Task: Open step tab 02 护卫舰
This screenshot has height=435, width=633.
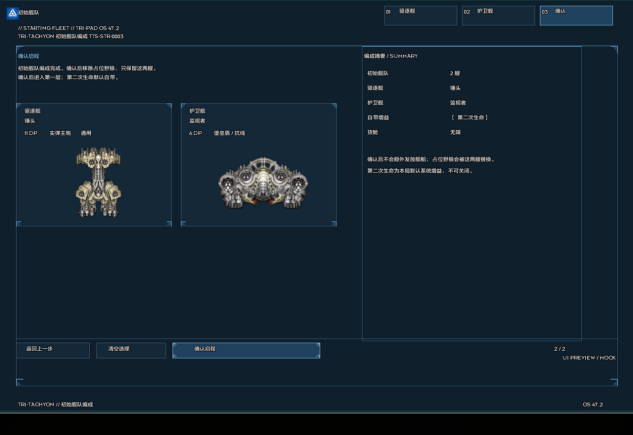Action: click(498, 16)
